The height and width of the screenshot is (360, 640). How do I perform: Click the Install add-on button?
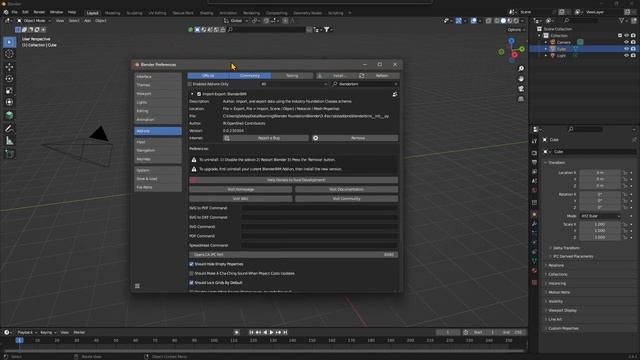tap(336, 76)
